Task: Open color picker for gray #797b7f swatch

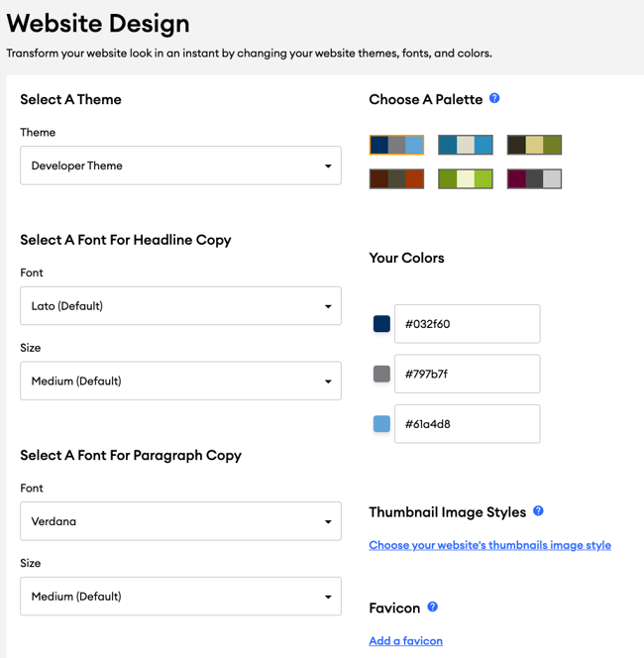Action: 381,374
